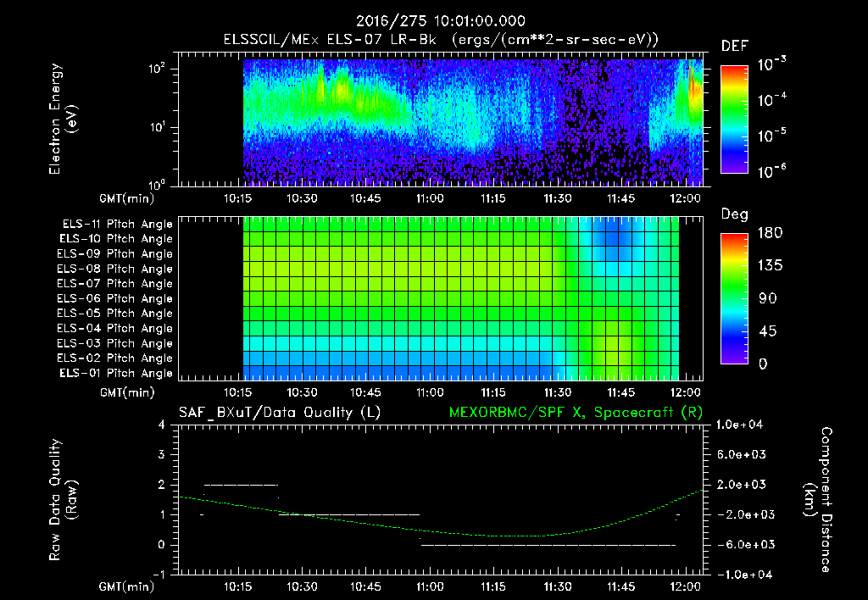Screen dimensions: 868x600
Task: Select the ELS-01 Pitch Angle row label
Action: pyautogui.click(x=116, y=373)
